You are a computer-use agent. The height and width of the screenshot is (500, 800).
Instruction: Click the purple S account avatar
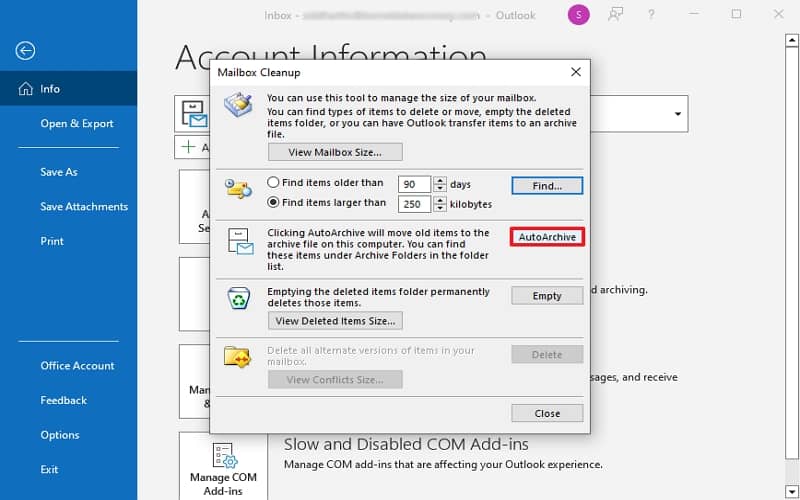pyautogui.click(x=579, y=15)
